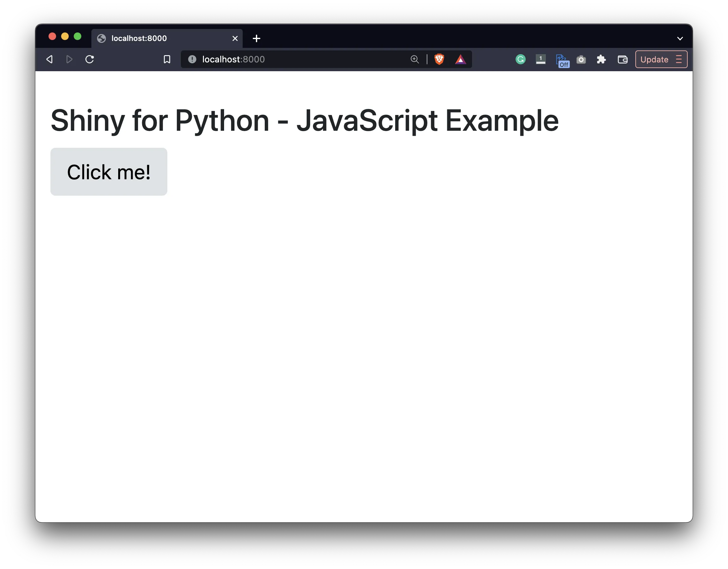
Task: Bookmark this page with the bookmark icon
Action: tap(167, 59)
